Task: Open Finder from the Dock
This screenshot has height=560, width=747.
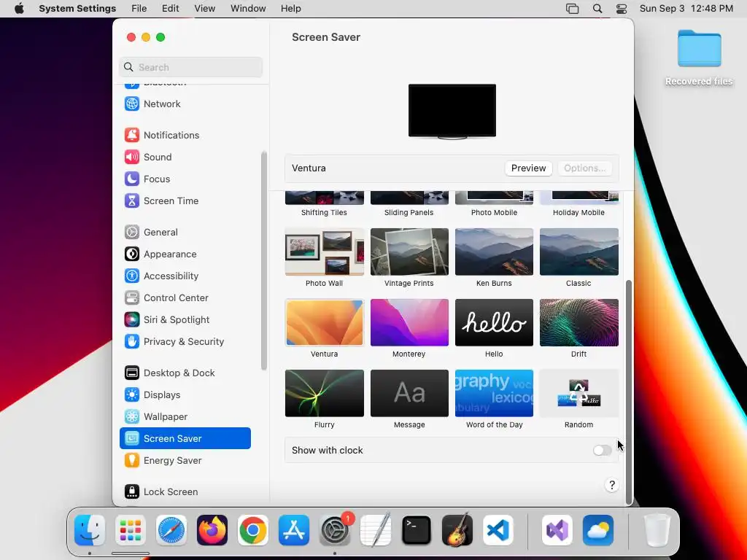Action: [90, 530]
